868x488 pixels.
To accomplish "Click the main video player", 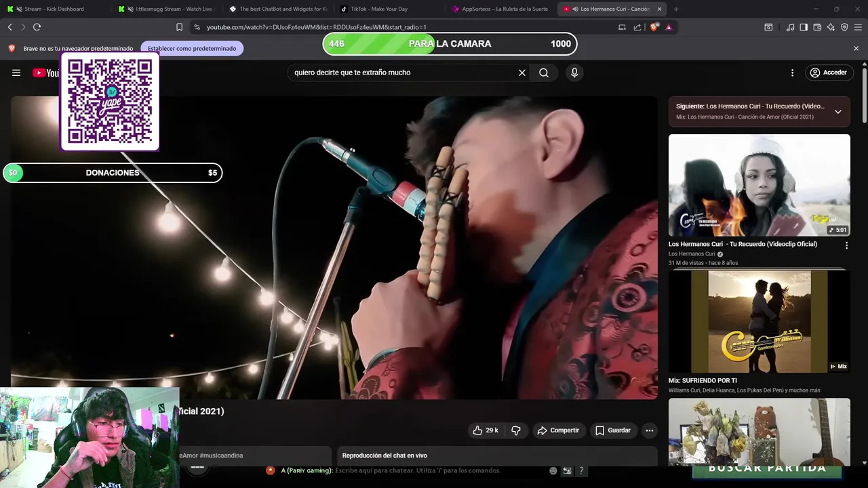I will click(334, 247).
